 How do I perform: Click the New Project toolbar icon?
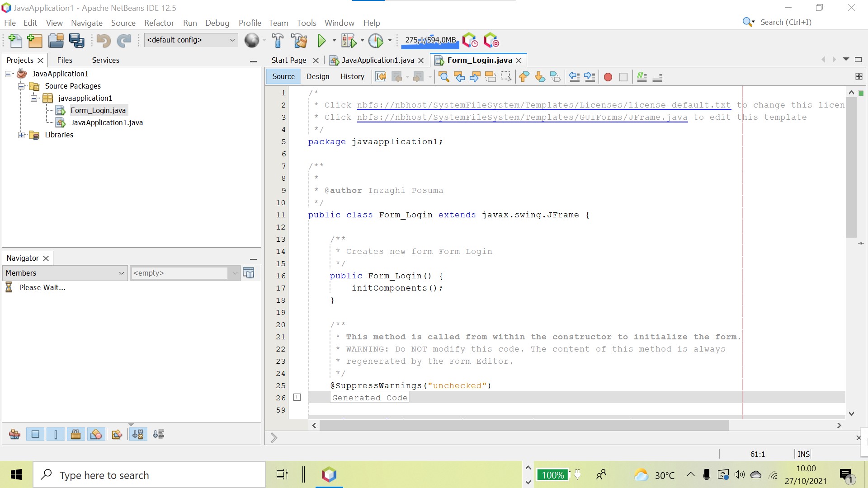coord(35,41)
